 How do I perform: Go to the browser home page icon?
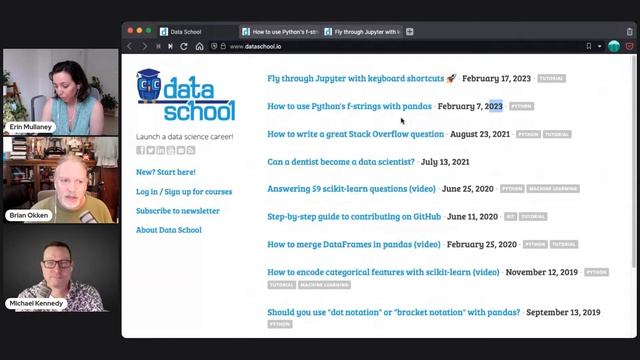pyautogui.click(x=199, y=47)
